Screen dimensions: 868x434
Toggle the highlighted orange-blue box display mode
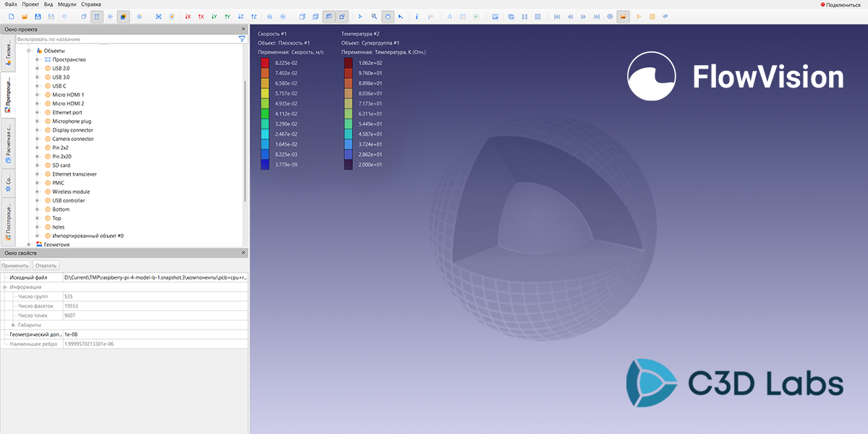click(x=123, y=16)
